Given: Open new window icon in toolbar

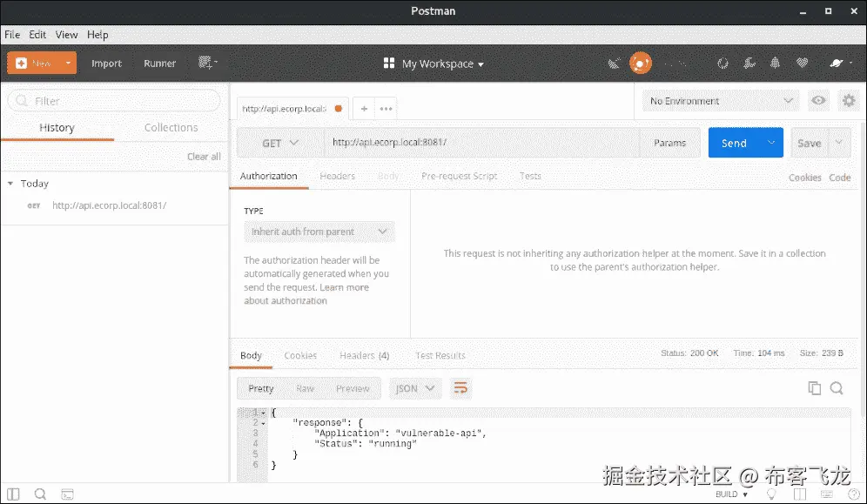Looking at the screenshot, I should coord(208,63).
